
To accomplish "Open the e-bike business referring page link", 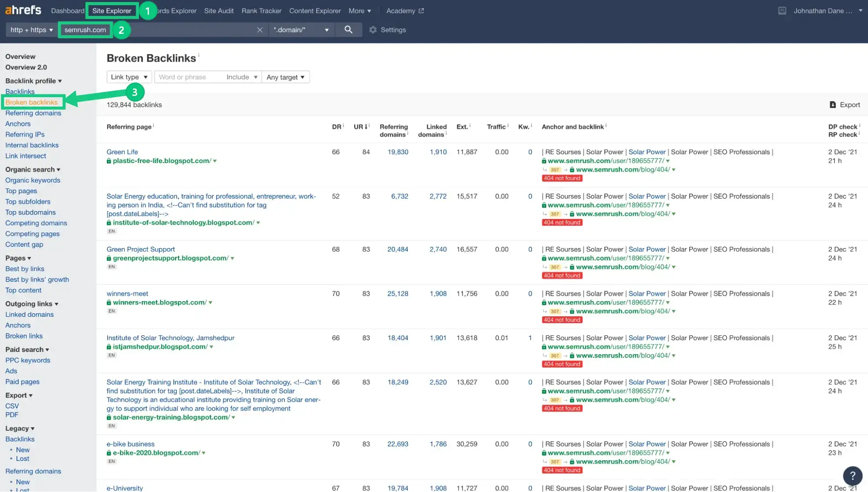I will point(130,444).
